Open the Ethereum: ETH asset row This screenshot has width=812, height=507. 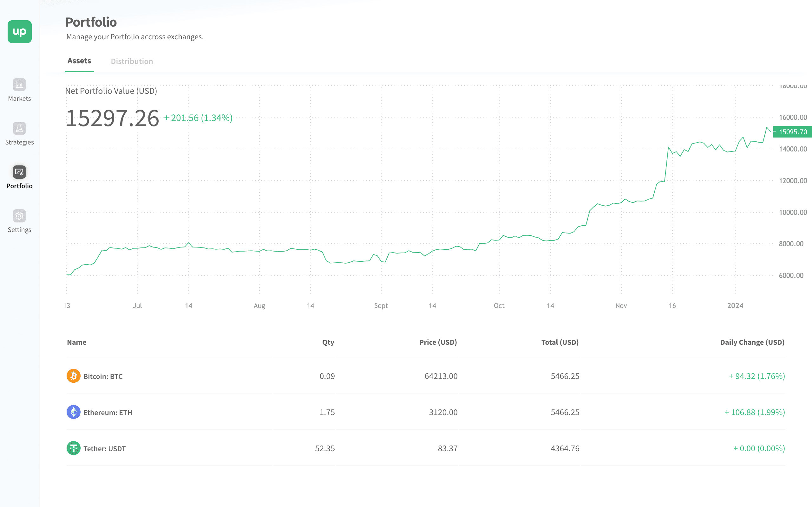(108, 413)
